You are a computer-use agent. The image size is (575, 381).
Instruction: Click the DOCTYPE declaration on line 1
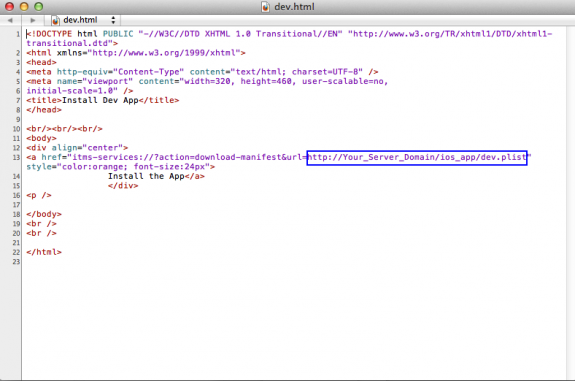[x=289, y=34]
